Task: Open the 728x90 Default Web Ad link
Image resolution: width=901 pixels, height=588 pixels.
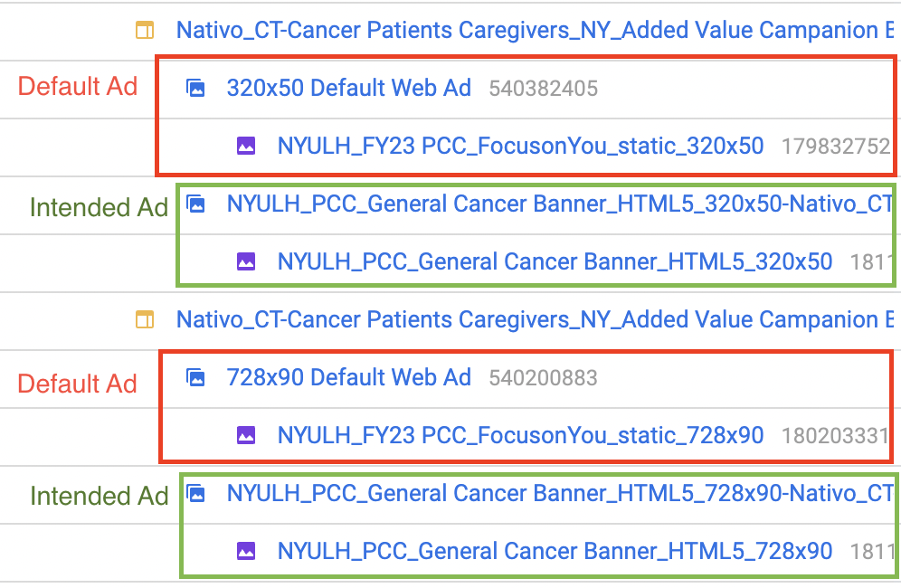Action: (x=348, y=377)
